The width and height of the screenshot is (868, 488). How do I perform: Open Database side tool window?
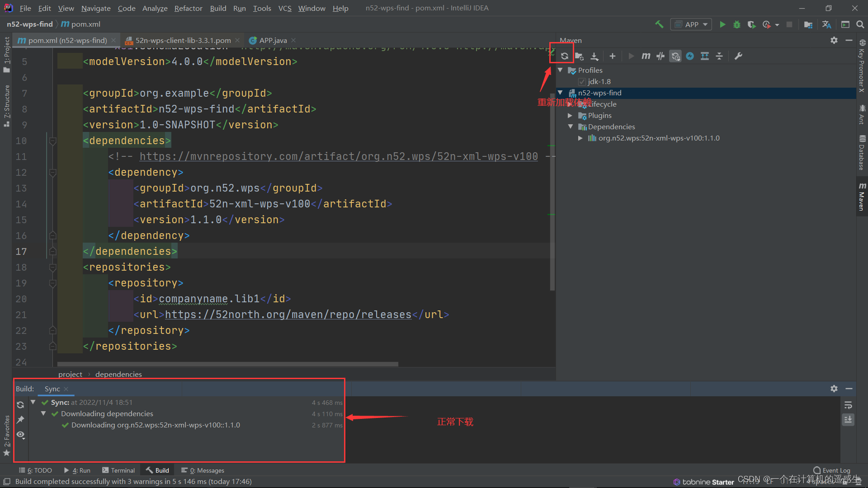tap(862, 153)
